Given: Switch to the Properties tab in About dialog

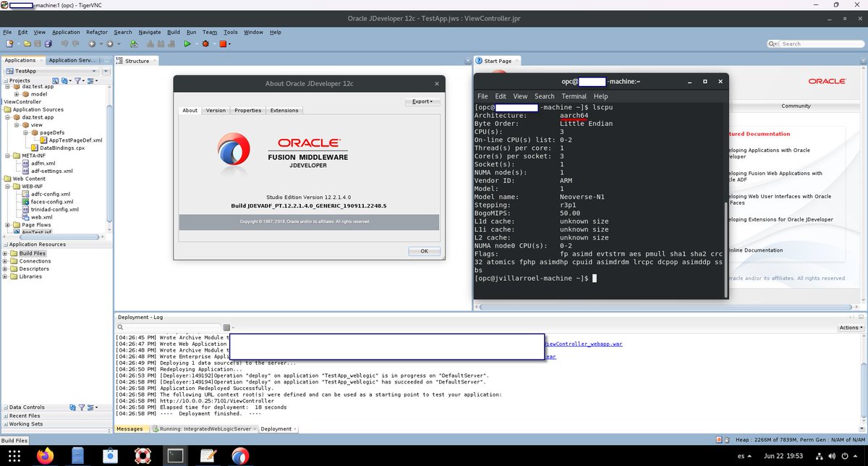Looking at the screenshot, I should pos(248,111).
